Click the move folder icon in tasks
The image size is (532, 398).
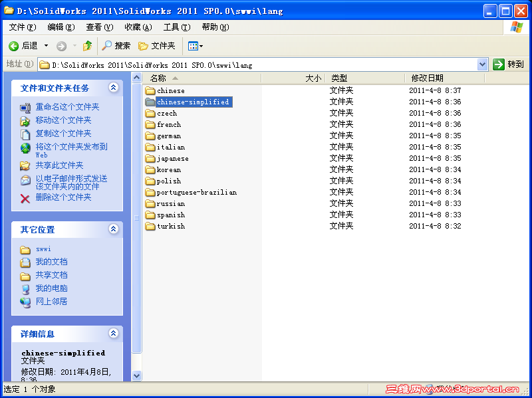coord(25,121)
